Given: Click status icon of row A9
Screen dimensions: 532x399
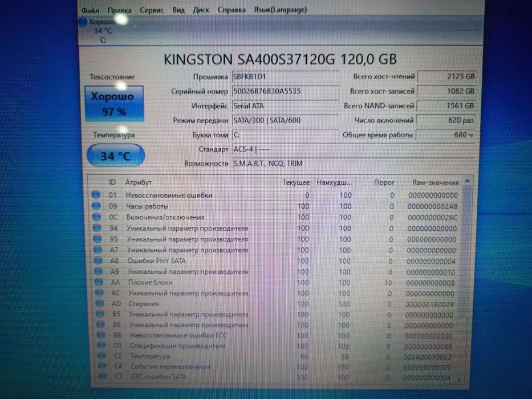Looking at the screenshot, I should tap(99, 271).
